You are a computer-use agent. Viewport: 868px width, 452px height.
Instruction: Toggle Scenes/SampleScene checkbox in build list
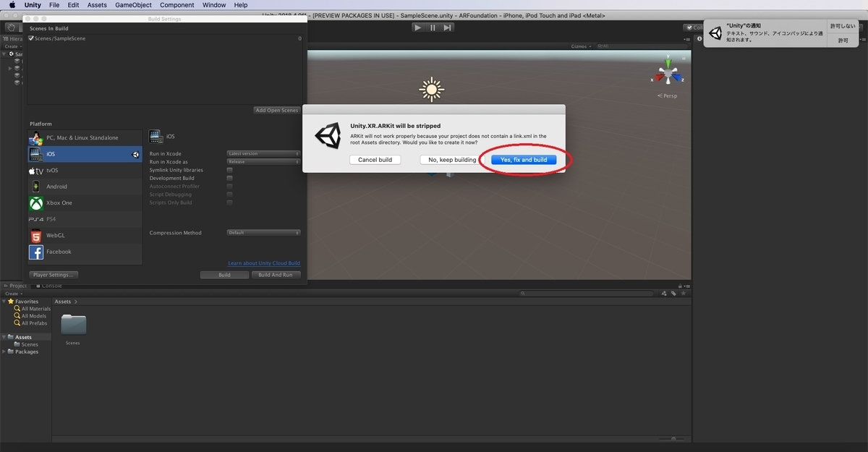tap(31, 38)
